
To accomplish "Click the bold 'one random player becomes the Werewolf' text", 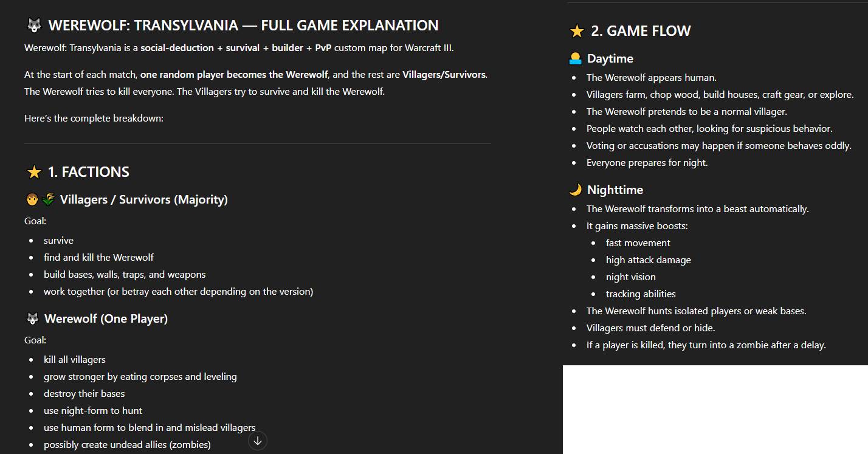I will pyautogui.click(x=234, y=74).
